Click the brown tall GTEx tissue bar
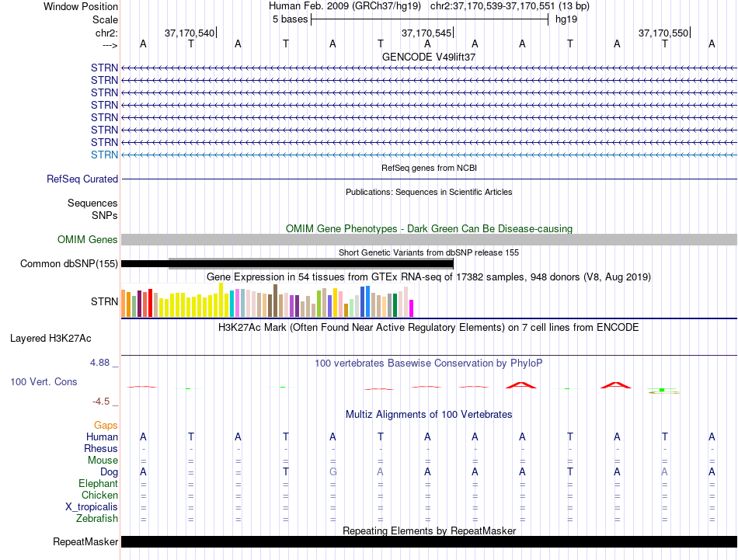This screenshot has width=738, height=560. (x=275, y=301)
